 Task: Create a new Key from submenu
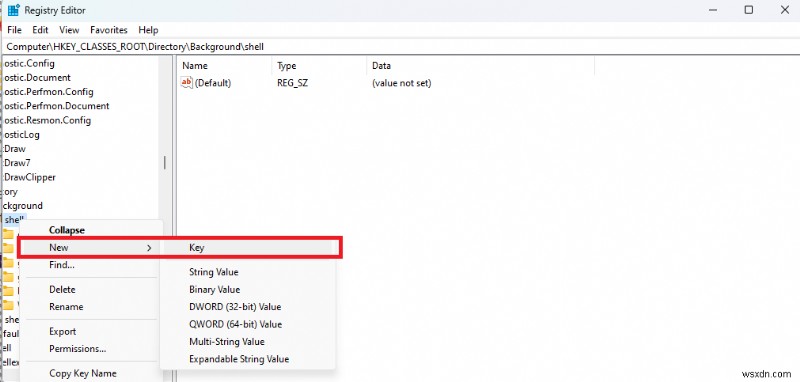(x=196, y=247)
